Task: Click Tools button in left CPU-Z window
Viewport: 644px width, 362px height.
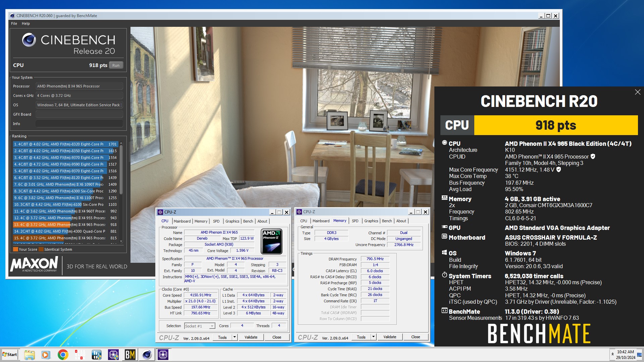Action: coord(222,338)
